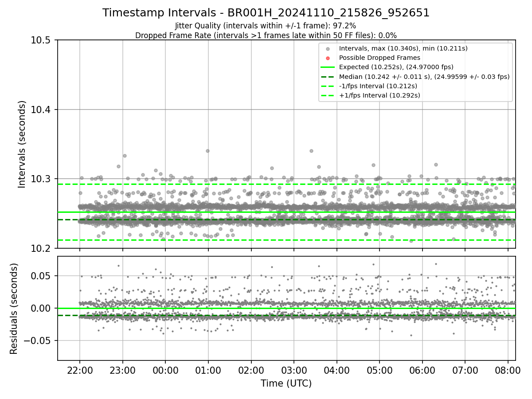This screenshot has height=399, width=532.
Task: Select legend entry 'Possible Dropped Frames'
Action: coord(379,58)
